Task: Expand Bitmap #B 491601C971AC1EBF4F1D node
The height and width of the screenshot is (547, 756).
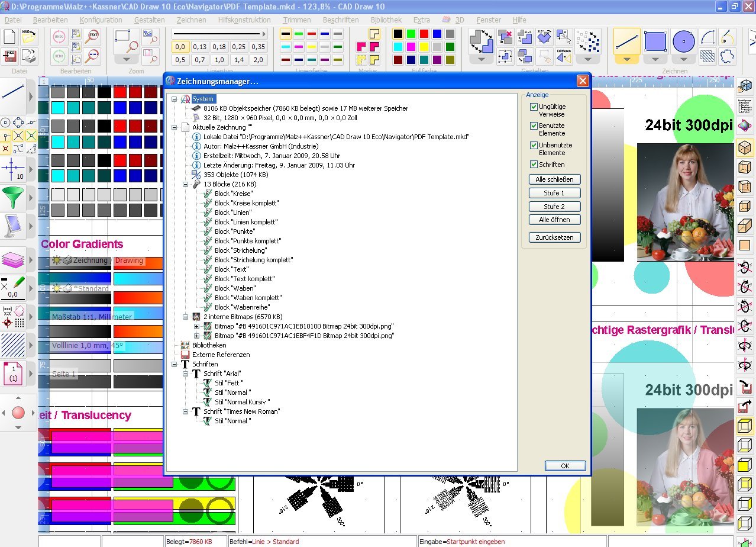Action: [197, 336]
